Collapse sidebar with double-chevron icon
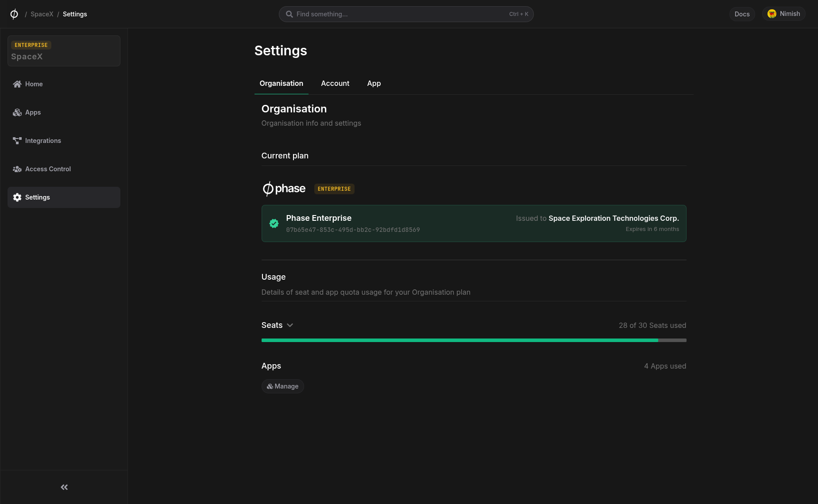Screen dimensions: 818x504 click(x=64, y=487)
